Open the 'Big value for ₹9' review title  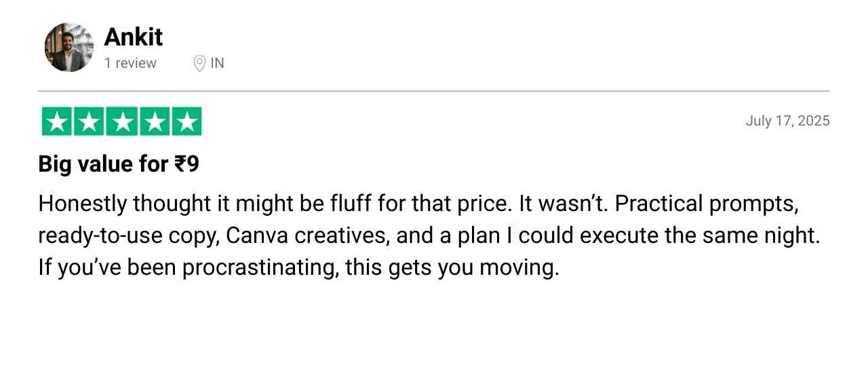118,165
